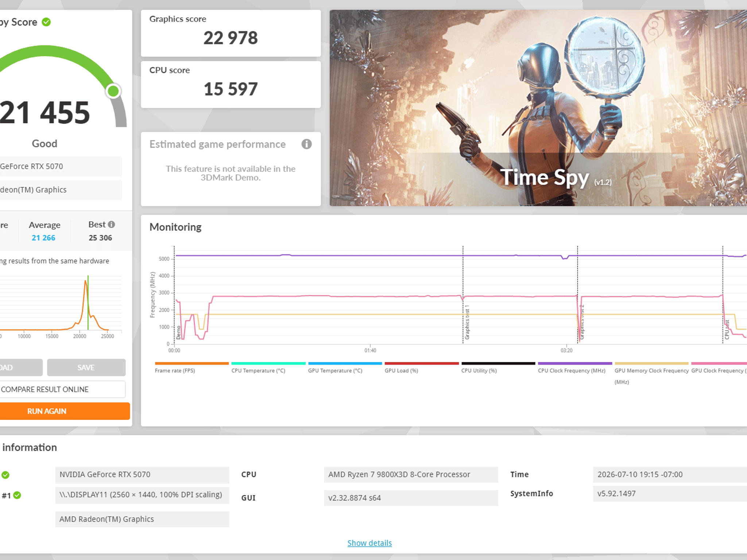Toggle the CPU Temperature legend item
747x560 pixels.
(x=268, y=368)
